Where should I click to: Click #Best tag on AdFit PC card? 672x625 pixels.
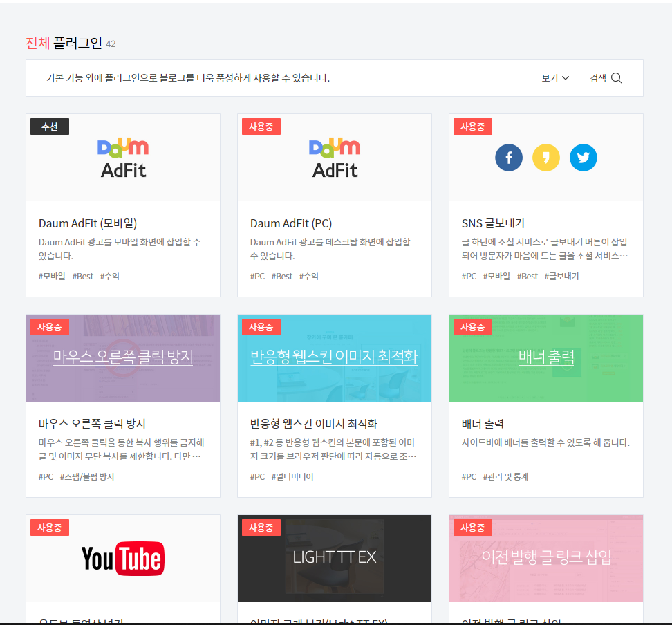tap(282, 277)
